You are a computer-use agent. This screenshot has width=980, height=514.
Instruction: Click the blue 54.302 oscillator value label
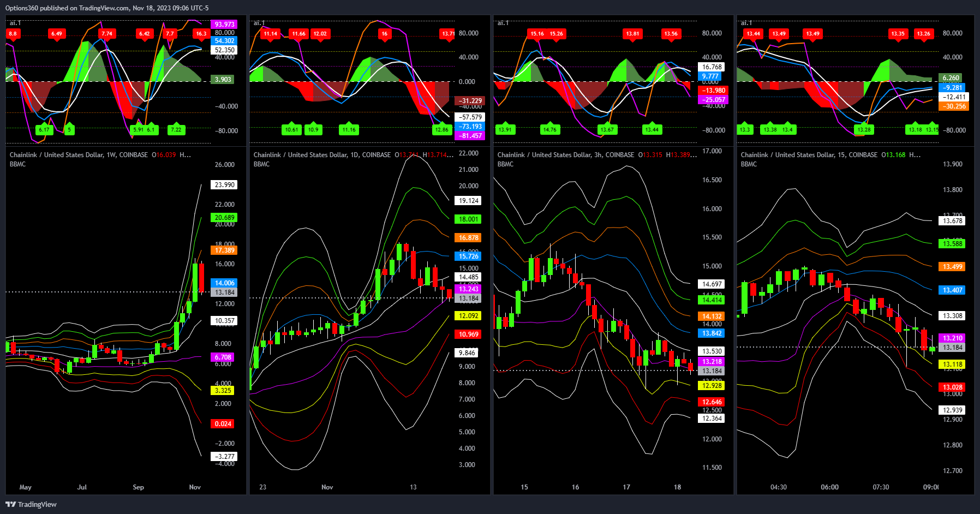(x=224, y=41)
